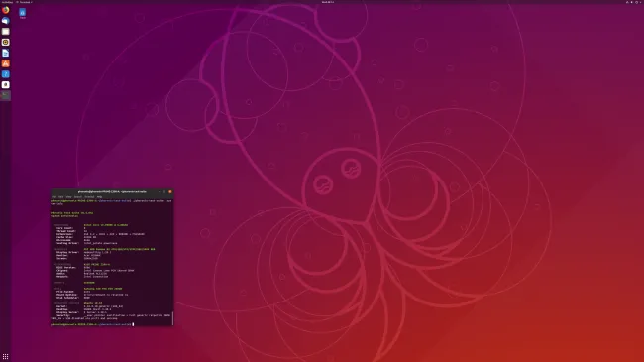Open Rhythmbox music player from the dock
Image resolution: width=644 pixels, height=362 pixels.
pyautogui.click(x=5, y=42)
